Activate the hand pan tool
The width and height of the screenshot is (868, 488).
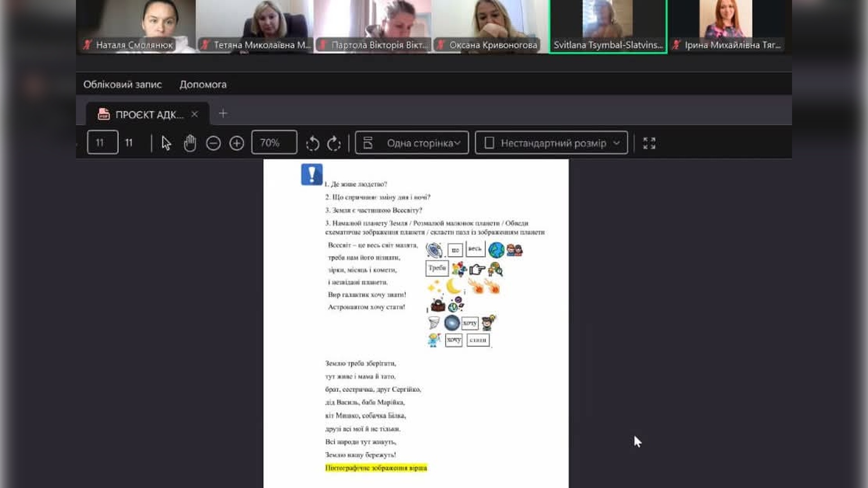(190, 143)
